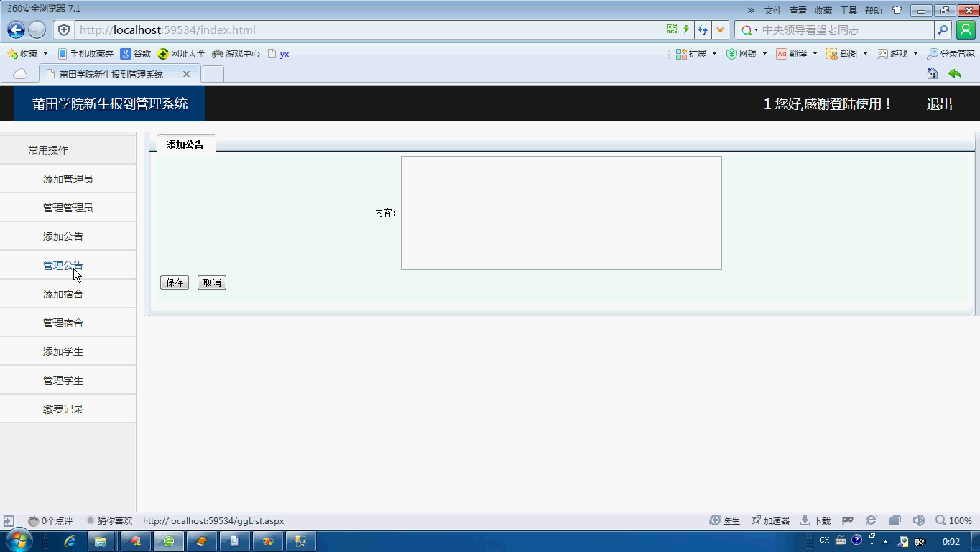
Task: Open the 加速器 accelerator icon
Action: coord(770,520)
